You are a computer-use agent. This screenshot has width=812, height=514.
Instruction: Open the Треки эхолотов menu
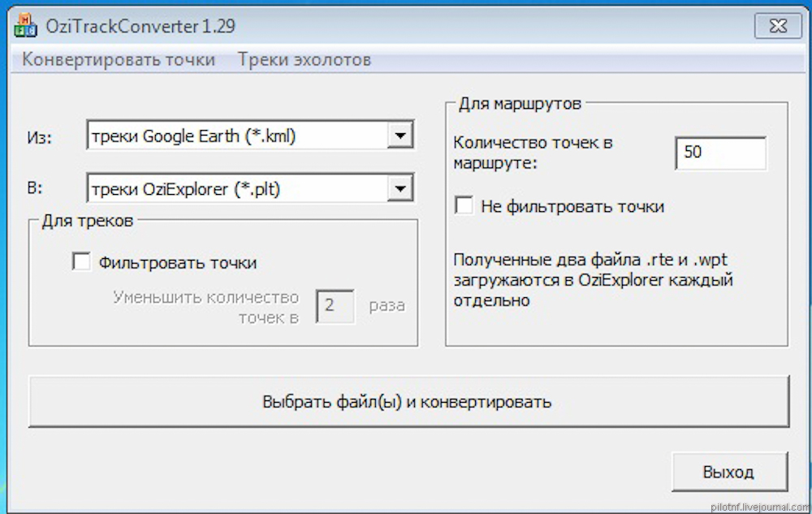[304, 59]
